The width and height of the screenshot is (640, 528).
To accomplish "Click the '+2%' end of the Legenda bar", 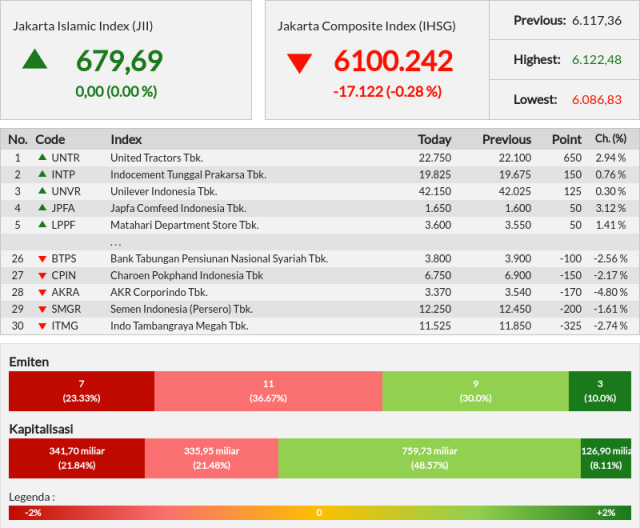I will coord(606,512).
